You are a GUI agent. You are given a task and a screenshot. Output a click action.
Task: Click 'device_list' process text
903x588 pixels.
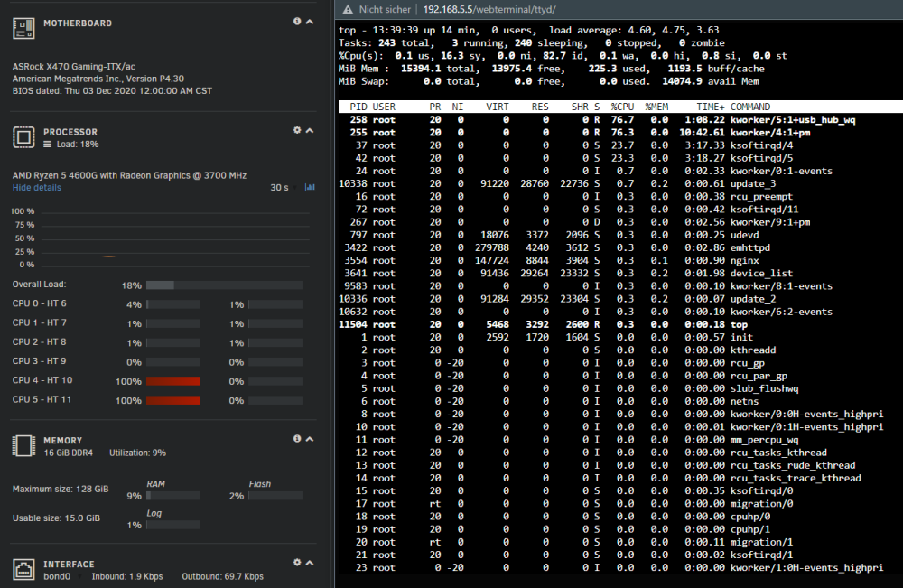[x=761, y=273]
